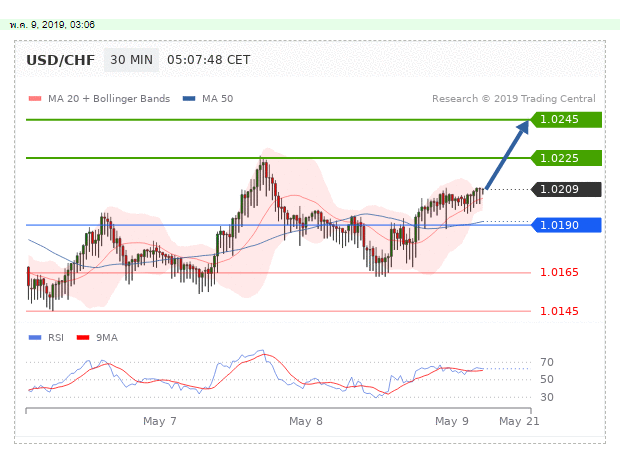Click the Research © 2019 Trading Central credit
This screenshot has width=620, height=452.
click(514, 98)
